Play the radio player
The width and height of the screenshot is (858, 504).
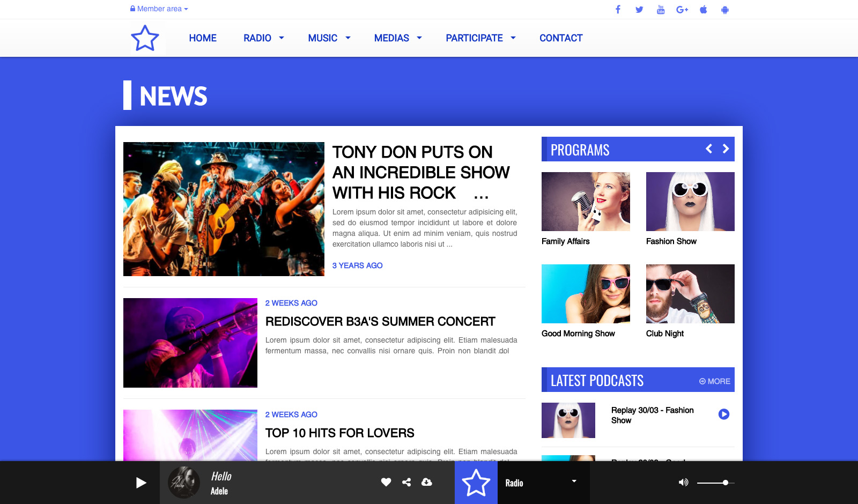click(x=141, y=483)
